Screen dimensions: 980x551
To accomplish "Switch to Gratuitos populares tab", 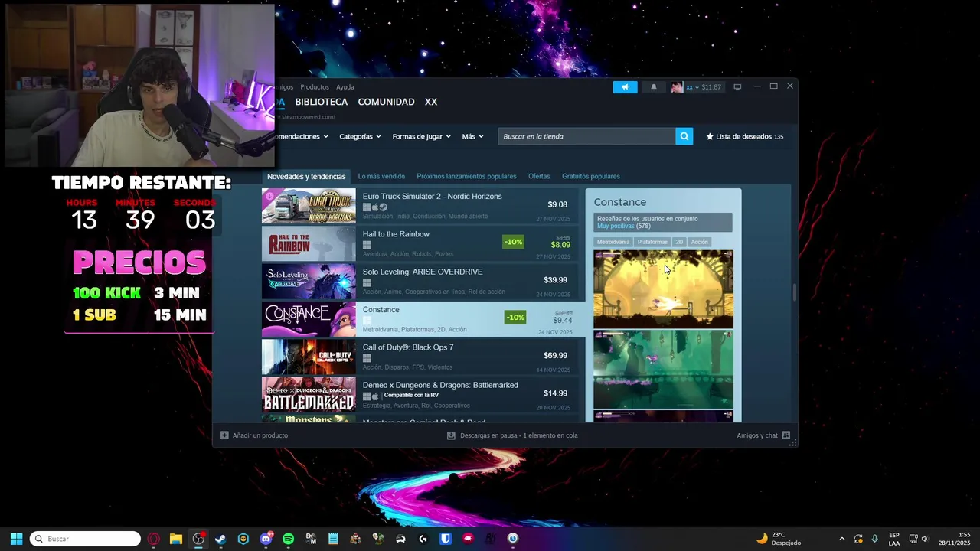I will click(x=591, y=177).
